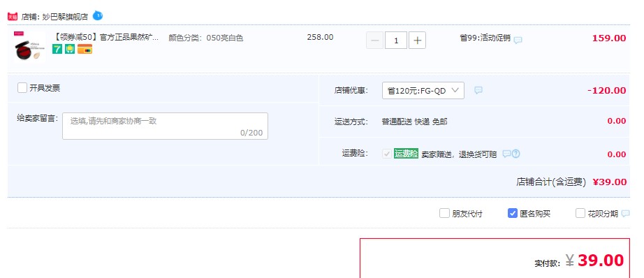Click the unit price 258.00
Viewport: 644px width, 278px height.
[321, 37]
